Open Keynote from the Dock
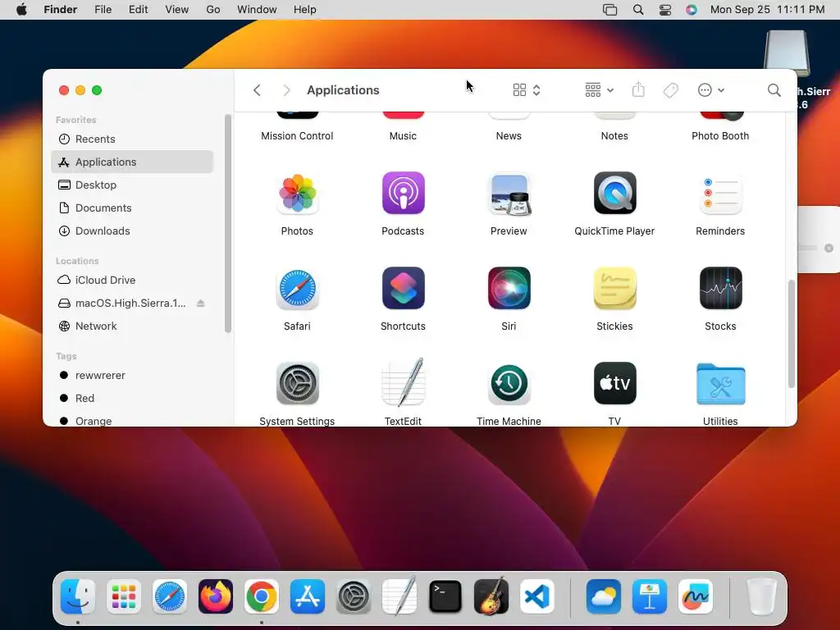The image size is (840, 630). click(x=650, y=596)
